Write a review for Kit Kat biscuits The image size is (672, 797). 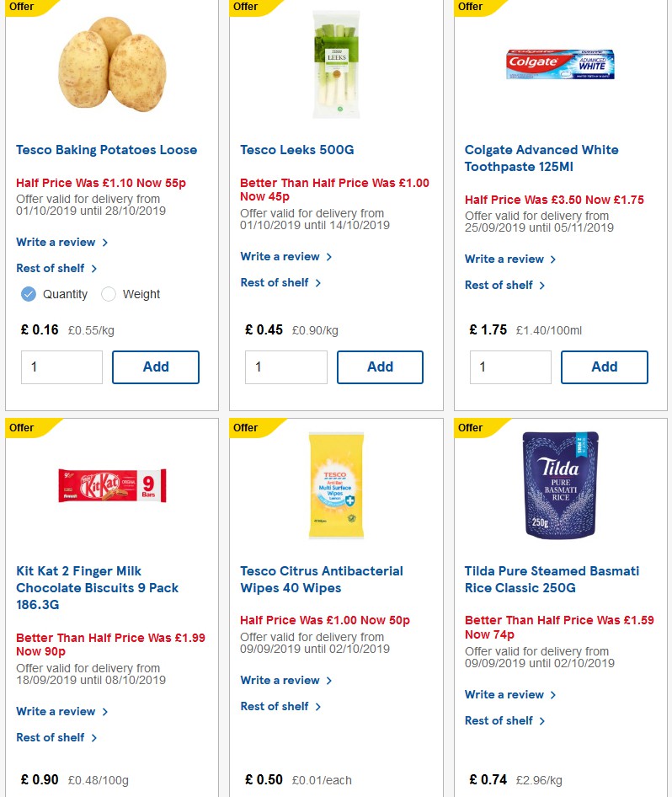click(x=56, y=711)
